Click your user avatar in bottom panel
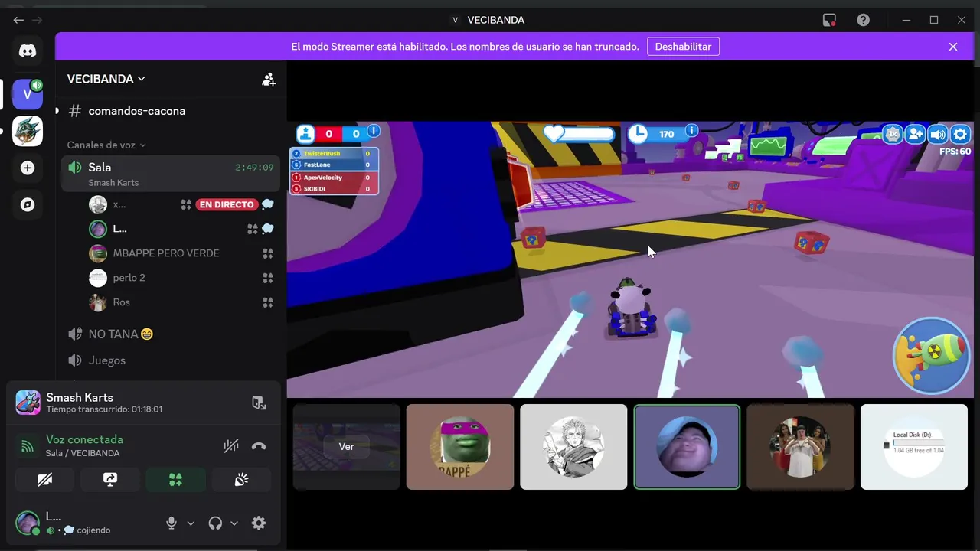980x551 pixels. pyautogui.click(x=28, y=523)
